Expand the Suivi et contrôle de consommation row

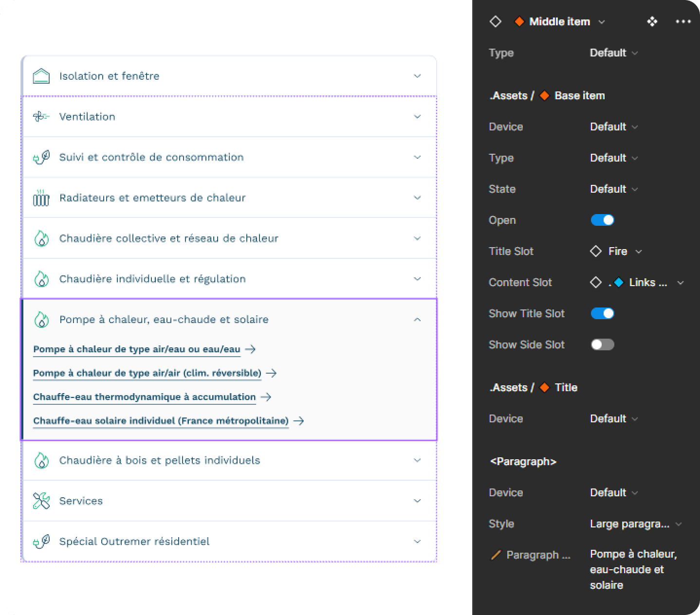[x=417, y=157]
